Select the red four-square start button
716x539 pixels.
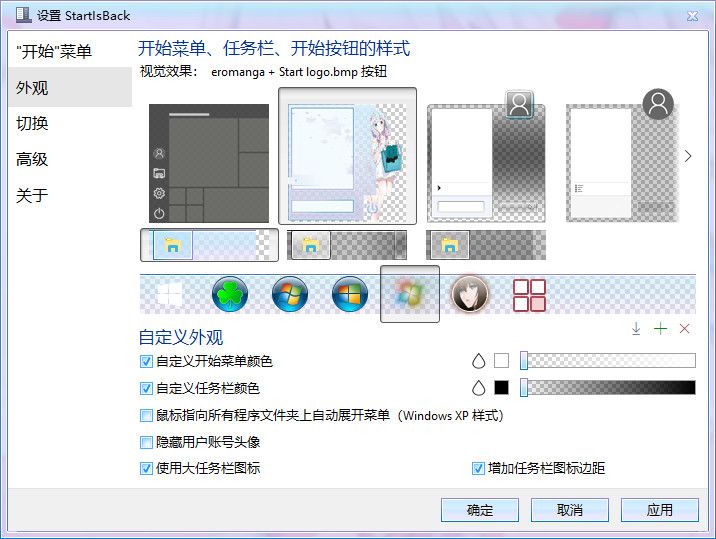point(530,296)
